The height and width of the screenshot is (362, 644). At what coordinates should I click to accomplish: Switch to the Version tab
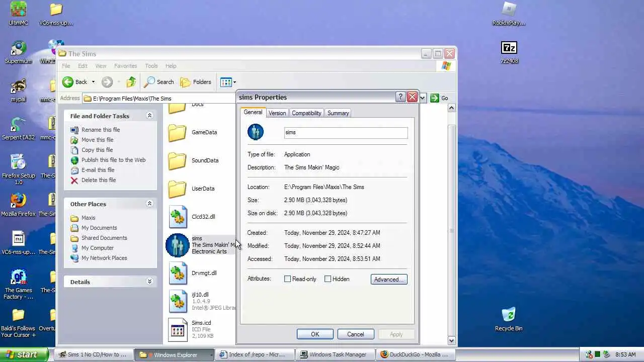277,113
